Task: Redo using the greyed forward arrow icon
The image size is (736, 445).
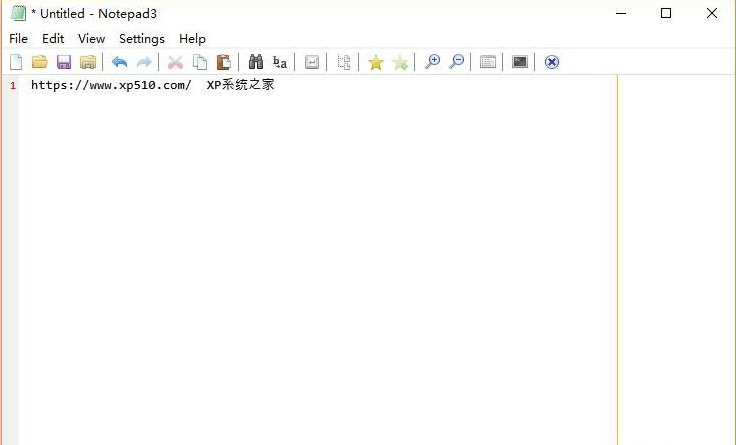Action: 144,62
